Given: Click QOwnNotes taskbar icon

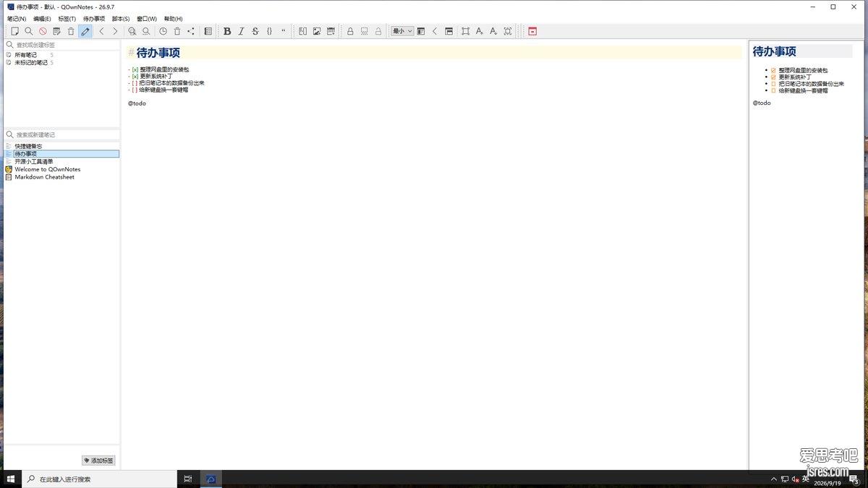Looking at the screenshot, I should coord(211,479).
